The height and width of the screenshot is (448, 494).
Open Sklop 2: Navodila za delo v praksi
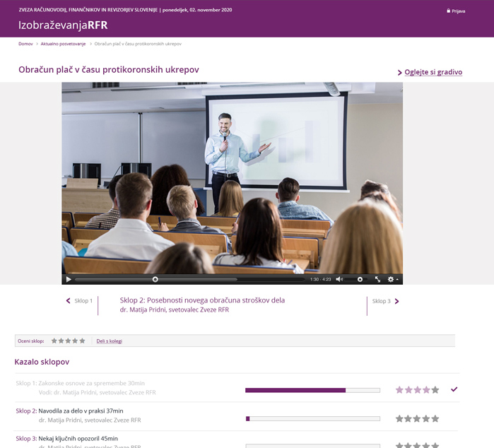[80, 411]
